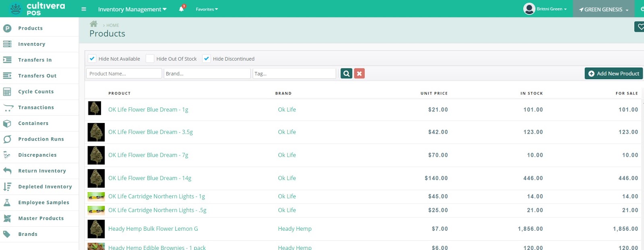The width and height of the screenshot is (644, 250).
Task: Click the Inventory sidebar icon
Action: 7,44
